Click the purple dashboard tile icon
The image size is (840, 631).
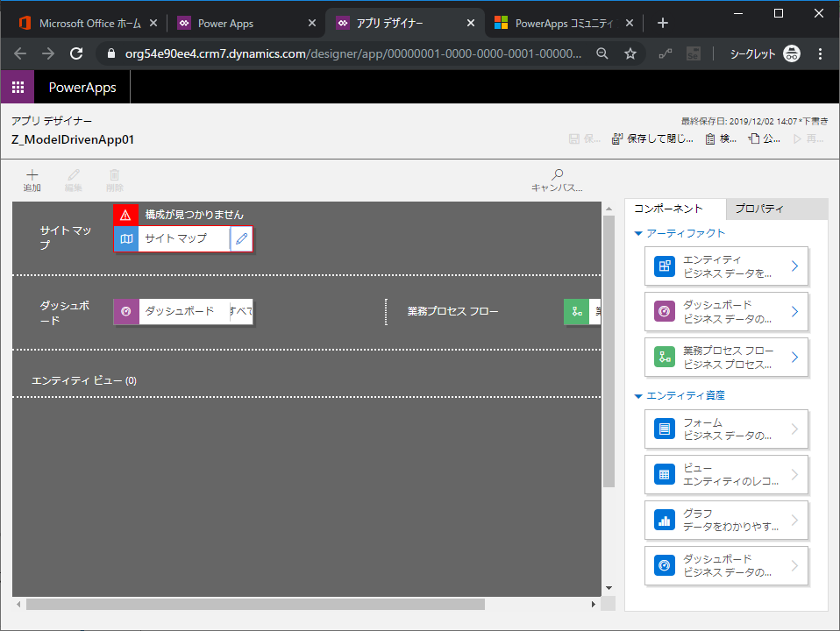pyautogui.click(x=126, y=312)
